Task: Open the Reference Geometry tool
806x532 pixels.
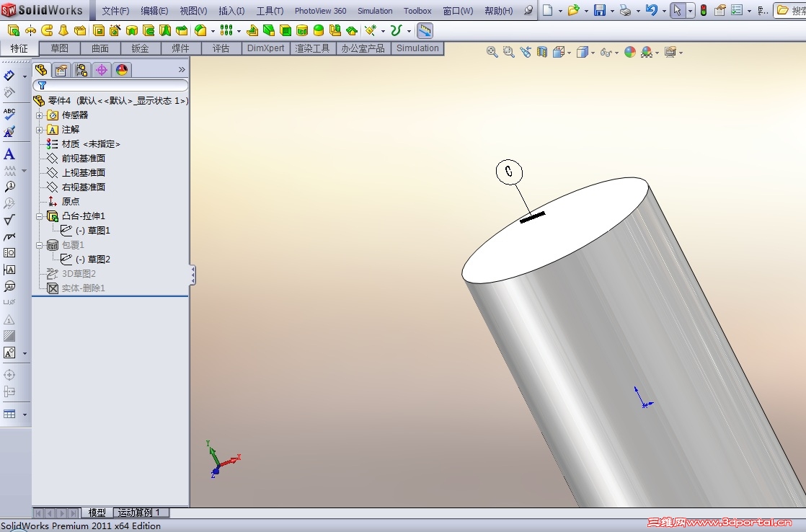Action: pos(371,31)
